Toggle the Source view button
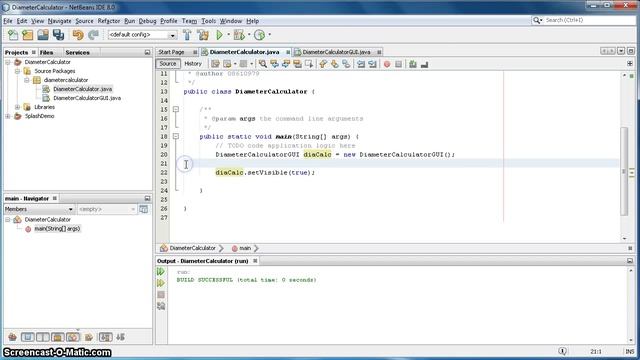 (x=168, y=64)
